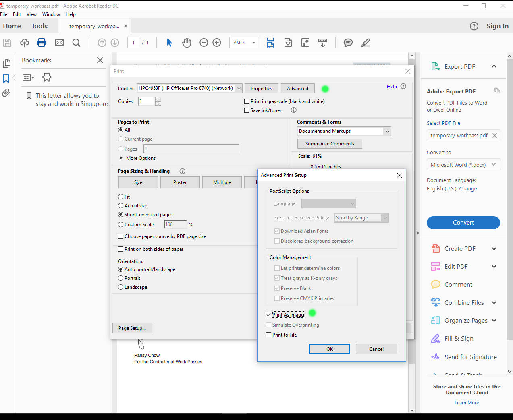Click the page thumbnails sidebar icon
The width and height of the screenshot is (513, 420).
6,64
